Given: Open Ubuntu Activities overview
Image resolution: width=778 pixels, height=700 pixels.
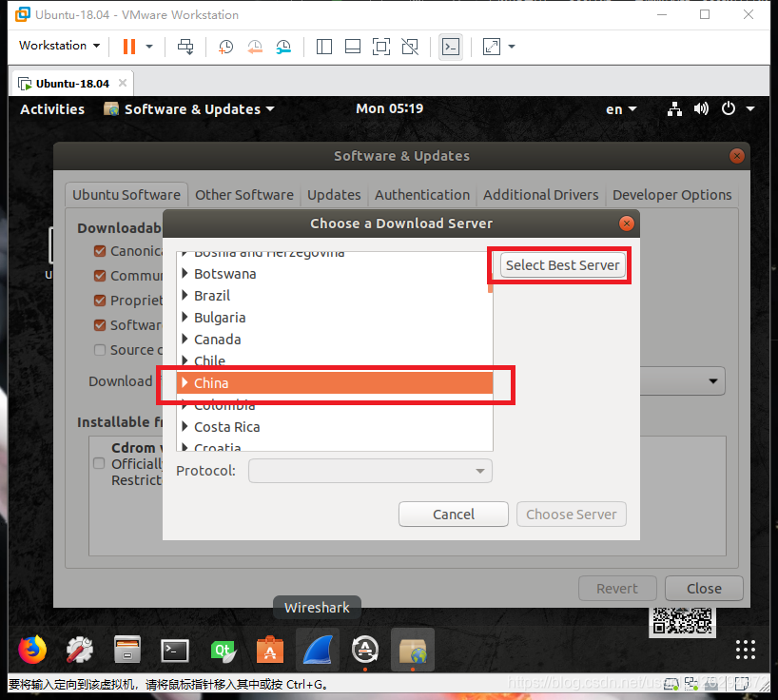Looking at the screenshot, I should tap(52, 109).
